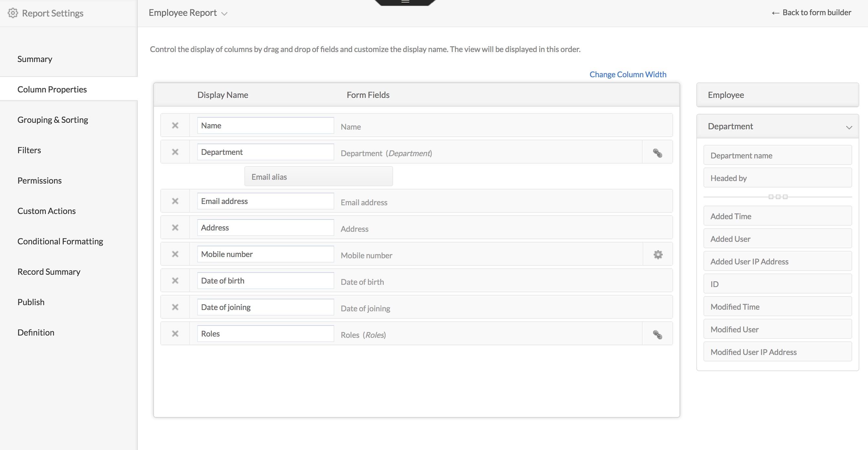Viewport: 868px width, 450px height.
Task: Collapse the Department fields panel
Action: click(x=849, y=127)
